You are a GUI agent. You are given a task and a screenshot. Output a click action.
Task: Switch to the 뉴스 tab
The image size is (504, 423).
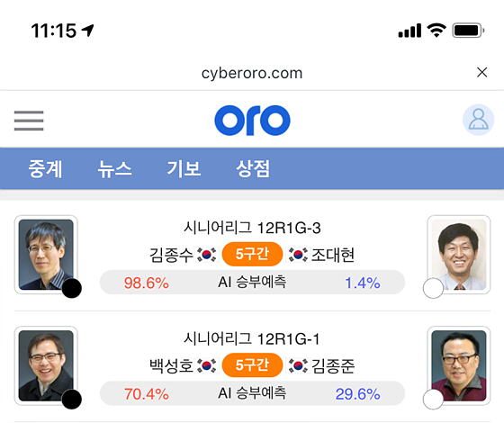[114, 169]
